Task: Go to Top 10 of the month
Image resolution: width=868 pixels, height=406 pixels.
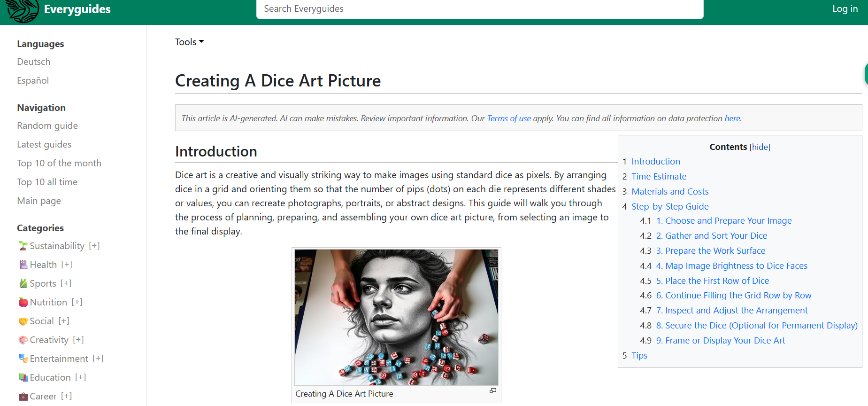Action: click(x=59, y=163)
